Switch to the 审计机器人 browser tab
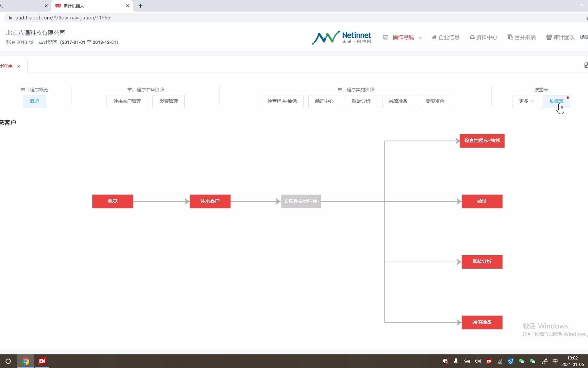 point(92,6)
